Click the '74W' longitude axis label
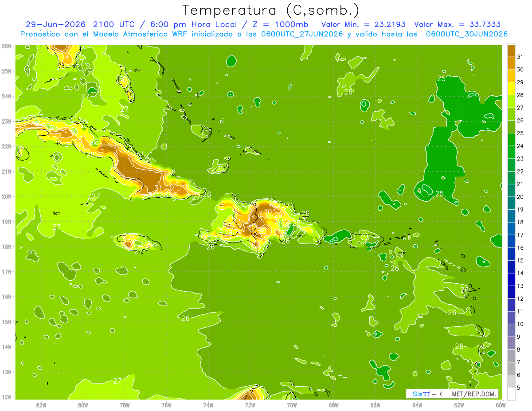 click(x=208, y=405)
